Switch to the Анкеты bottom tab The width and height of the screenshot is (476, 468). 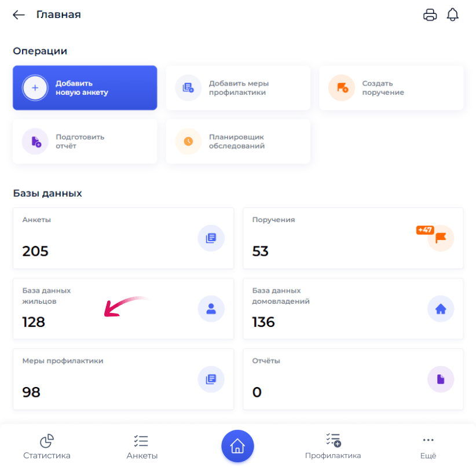click(142, 447)
